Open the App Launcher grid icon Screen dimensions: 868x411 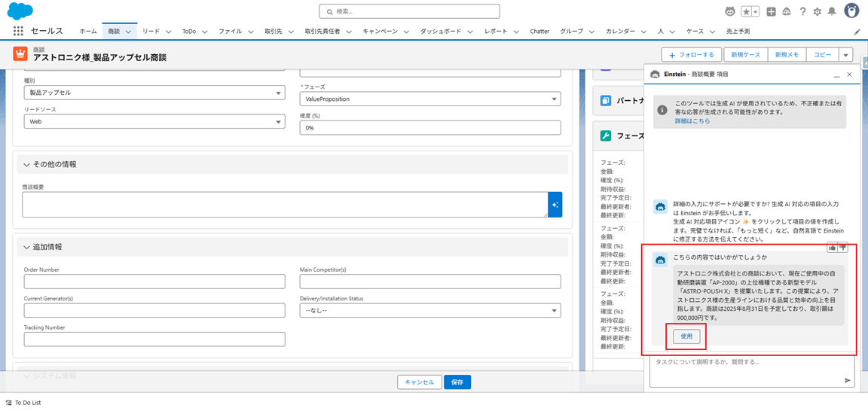point(18,32)
